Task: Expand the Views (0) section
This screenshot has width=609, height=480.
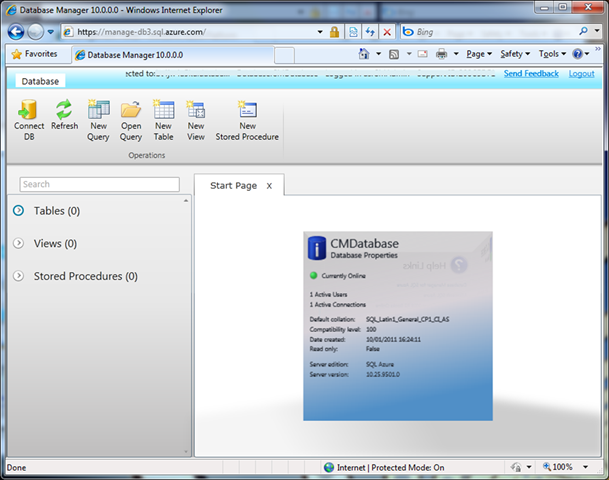Action: pyautogui.click(x=18, y=243)
